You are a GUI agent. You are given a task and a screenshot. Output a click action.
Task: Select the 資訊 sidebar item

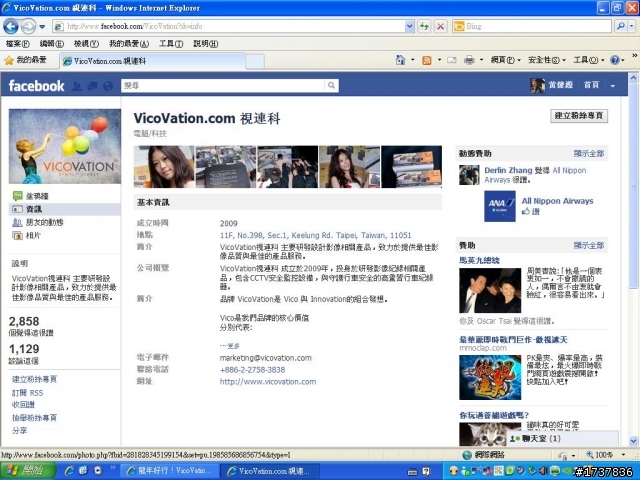pos(64,209)
